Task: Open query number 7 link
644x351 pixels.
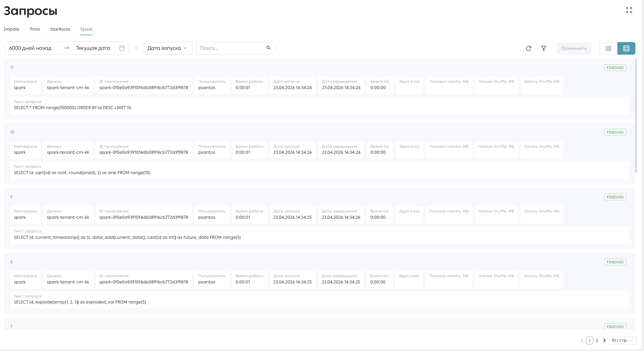Action: pos(11,327)
